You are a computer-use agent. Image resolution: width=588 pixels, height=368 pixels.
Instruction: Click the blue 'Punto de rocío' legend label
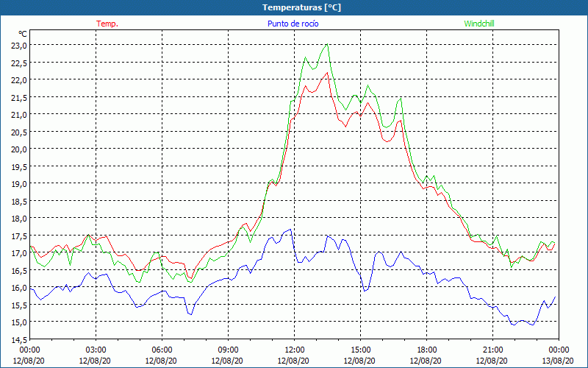coord(293,24)
